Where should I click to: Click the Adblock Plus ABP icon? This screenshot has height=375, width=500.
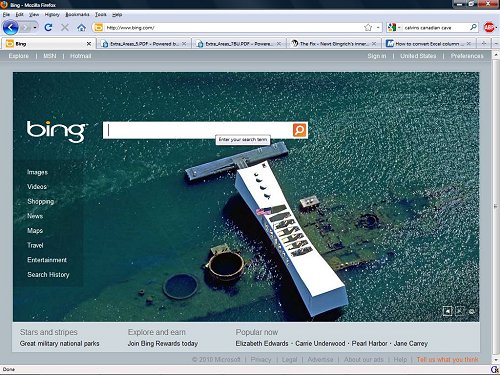[x=489, y=27]
